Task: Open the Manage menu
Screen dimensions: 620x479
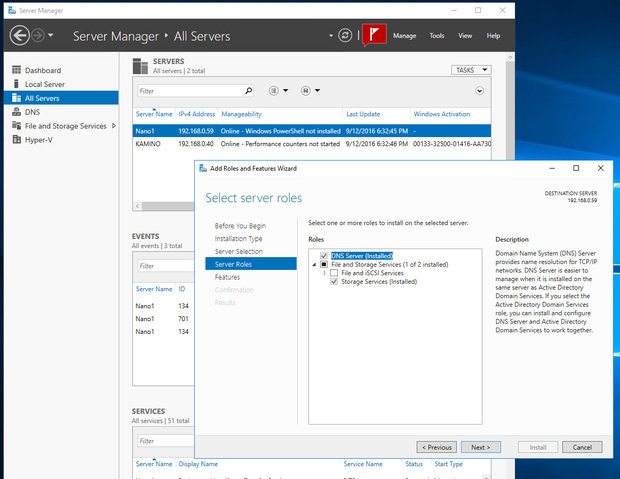Action: click(x=404, y=36)
